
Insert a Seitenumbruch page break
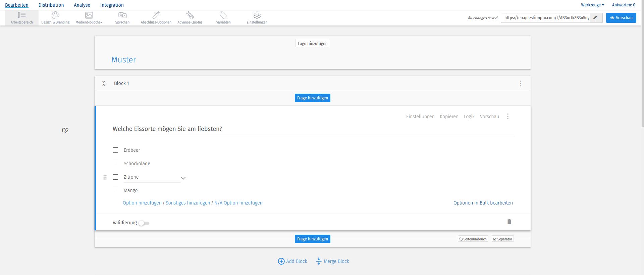[x=473, y=239]
